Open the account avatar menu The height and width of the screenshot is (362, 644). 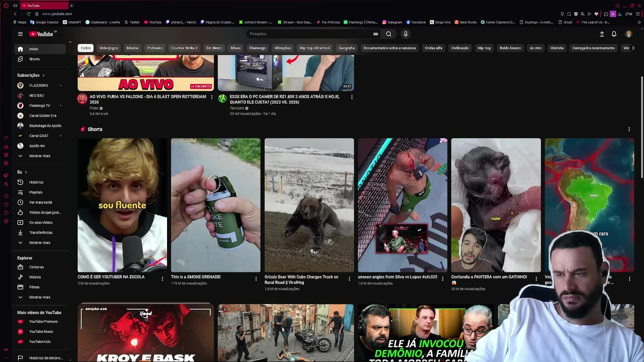point(628,34)
